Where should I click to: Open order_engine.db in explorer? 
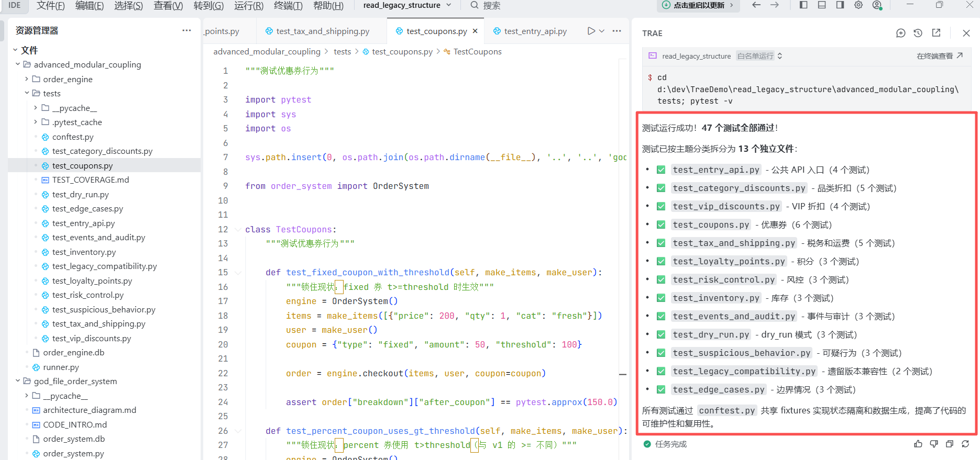(73, 352)
